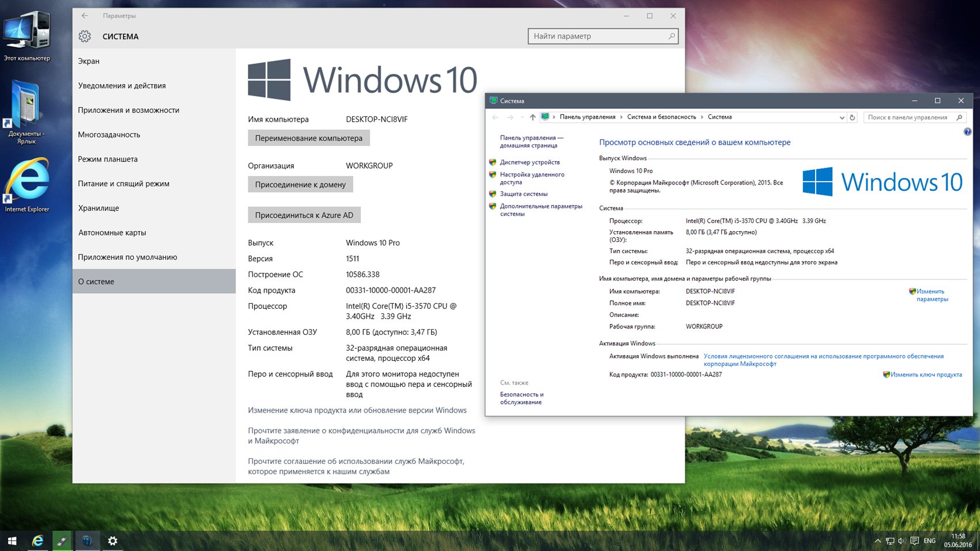Select Питание и спящий режим
Screen dimensions: 980x551
tap(154, 184)
